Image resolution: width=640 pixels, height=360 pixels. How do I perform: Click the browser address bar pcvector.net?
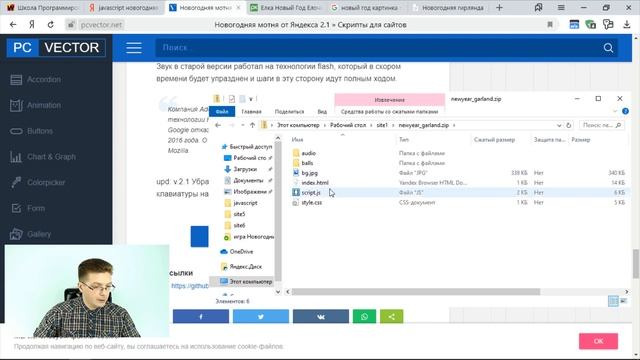[101, 25]
